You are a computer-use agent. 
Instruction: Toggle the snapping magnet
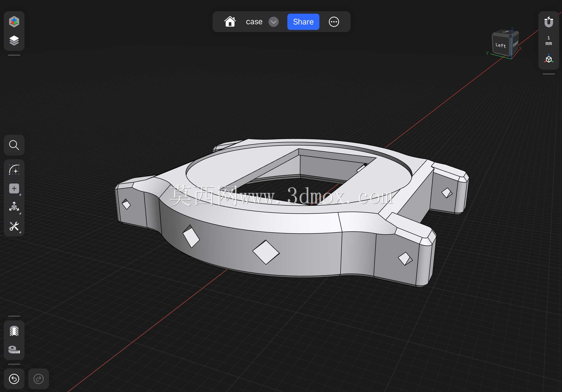pyautogui.click(x=549, y=22)
